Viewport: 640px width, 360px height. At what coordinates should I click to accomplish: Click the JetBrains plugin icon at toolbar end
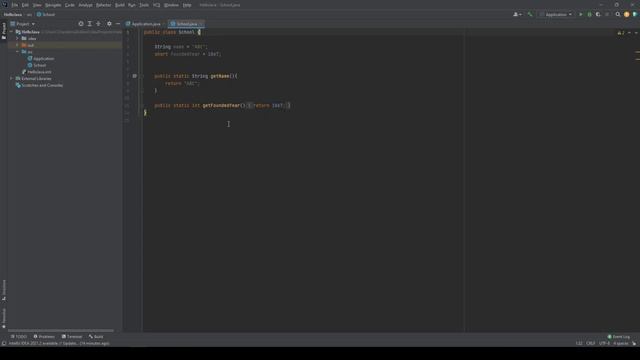pyautogui.click(x=636, y=15)
